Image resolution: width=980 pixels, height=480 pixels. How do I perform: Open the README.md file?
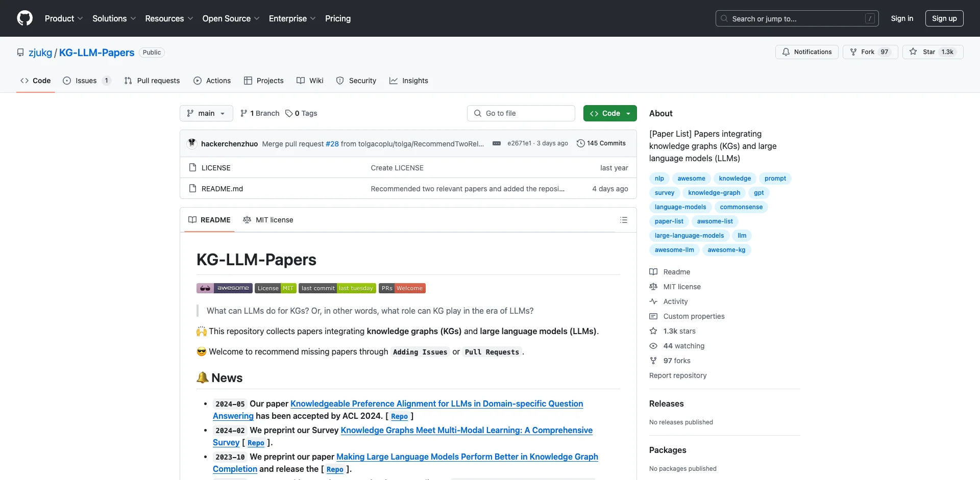tap(222, 189)
